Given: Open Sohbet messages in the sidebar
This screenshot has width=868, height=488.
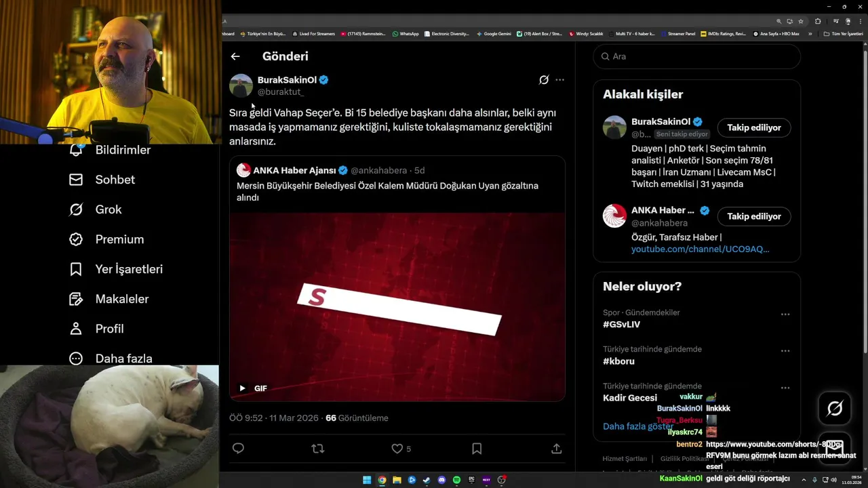Looking at the screenshot, I should [x=102, y=180].
